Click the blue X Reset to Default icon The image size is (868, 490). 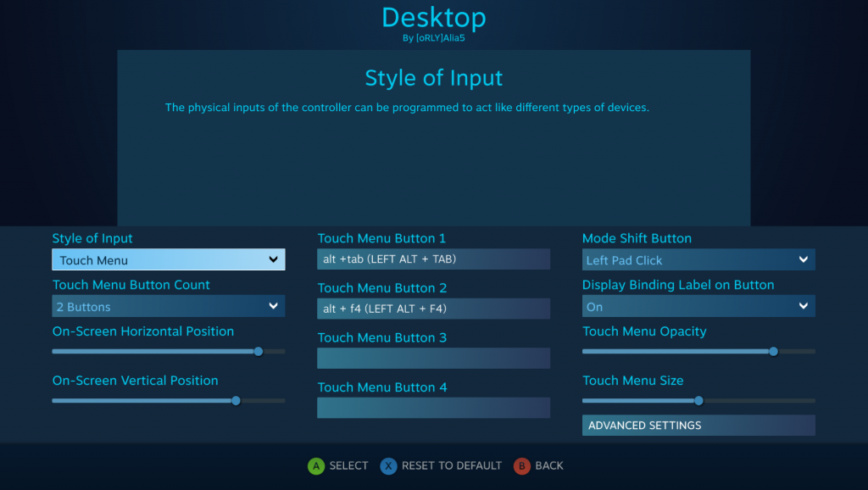pyautogui.click(x=387, y=465)
